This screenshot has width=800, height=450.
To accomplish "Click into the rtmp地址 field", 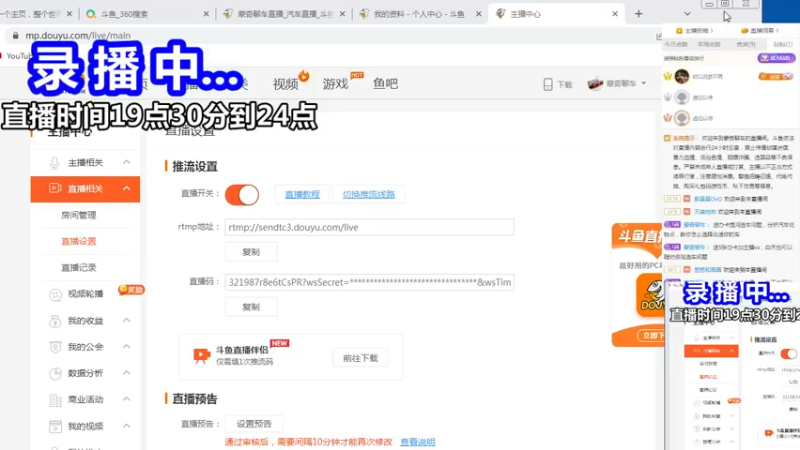I will [369, 228].
